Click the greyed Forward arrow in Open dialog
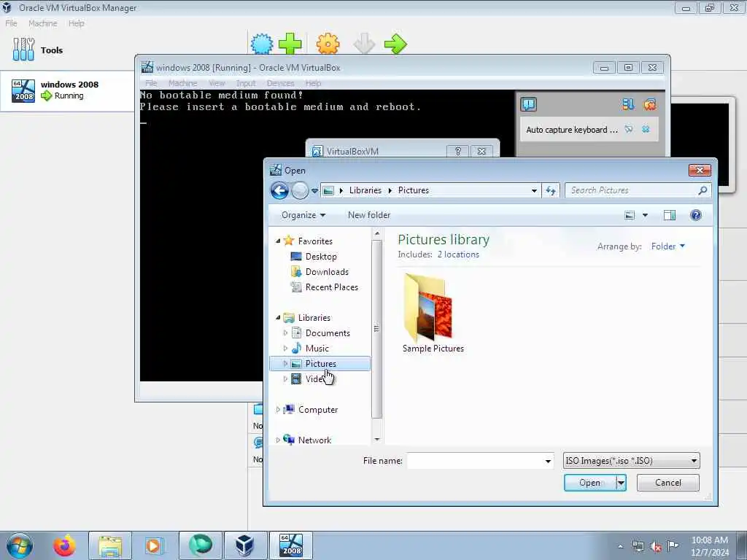747x560 pixels. click(x=300, y=190)
